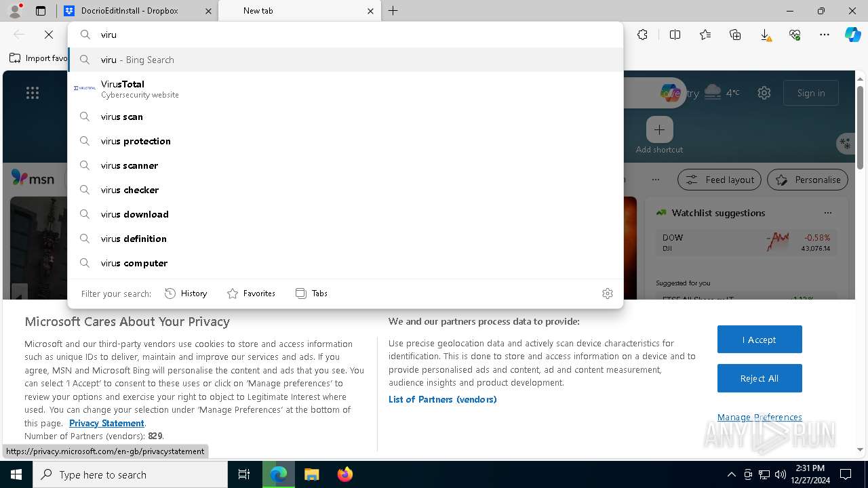This screenshot has width=868, height=488.
Task: Open Manage Preferences link
Action: [x=759, y=417]
